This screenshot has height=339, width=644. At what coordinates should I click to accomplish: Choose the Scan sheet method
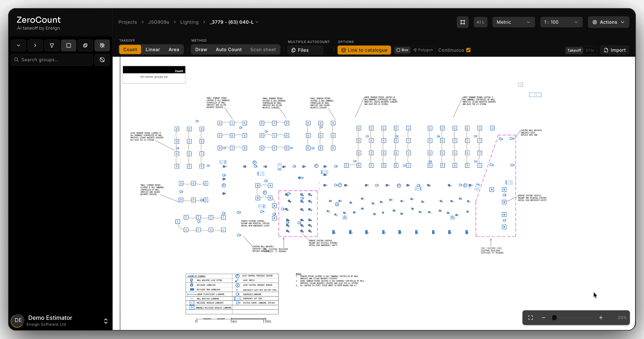(x=263, y=50)
